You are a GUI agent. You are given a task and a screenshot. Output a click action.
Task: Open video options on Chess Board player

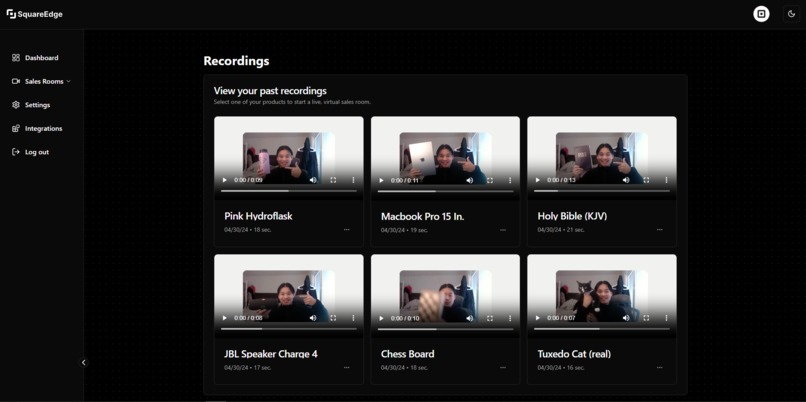[510, 318]
